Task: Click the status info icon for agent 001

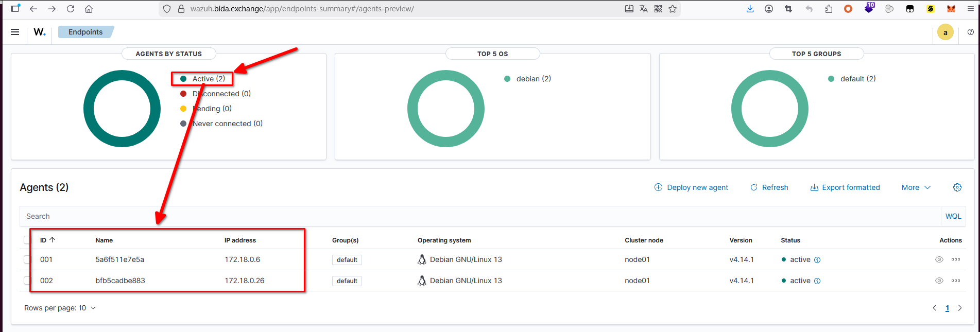Action: (817, 260)
